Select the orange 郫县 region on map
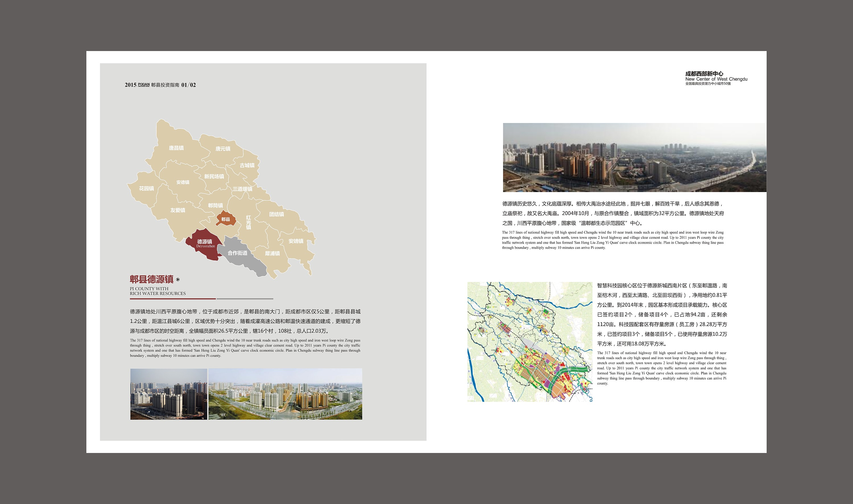The height and width of the screenshot is (504, 853). 225,219
